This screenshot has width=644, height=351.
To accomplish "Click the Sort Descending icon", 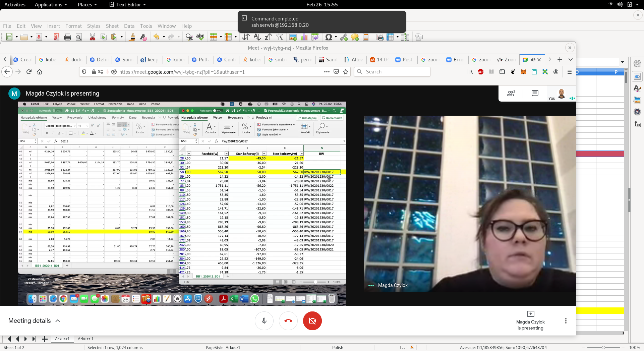I will (x=268, y=37).
